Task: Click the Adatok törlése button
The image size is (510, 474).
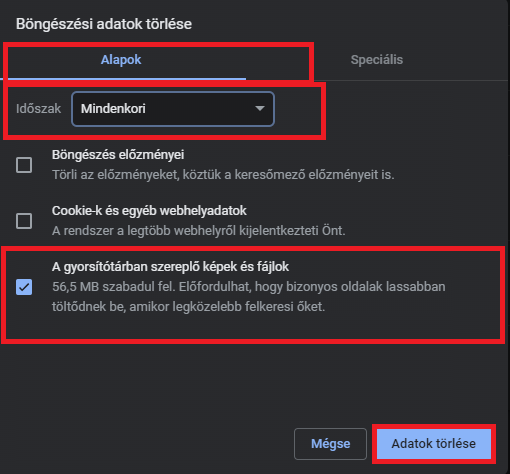Action: (434, 444)
